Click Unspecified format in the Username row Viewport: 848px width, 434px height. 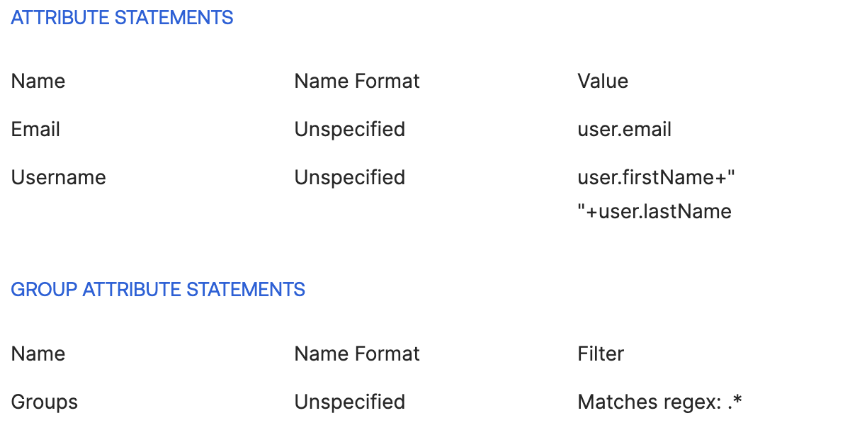(x=350, y=178)
